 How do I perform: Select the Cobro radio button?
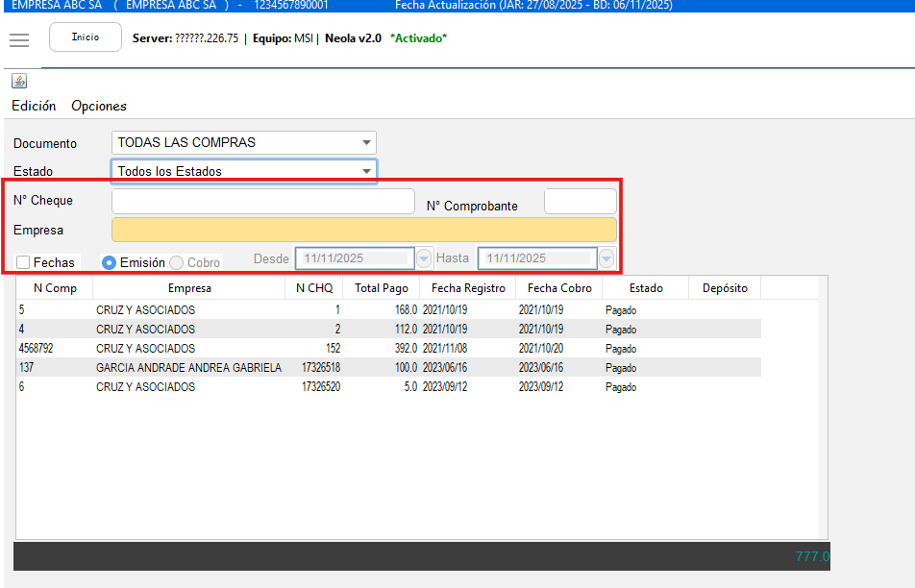point(177,262)
